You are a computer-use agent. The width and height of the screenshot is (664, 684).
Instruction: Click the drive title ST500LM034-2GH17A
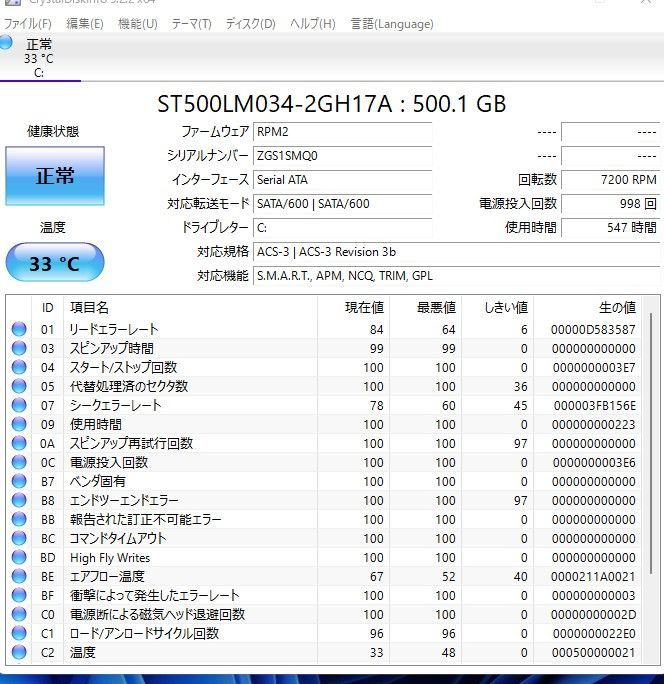274,104
